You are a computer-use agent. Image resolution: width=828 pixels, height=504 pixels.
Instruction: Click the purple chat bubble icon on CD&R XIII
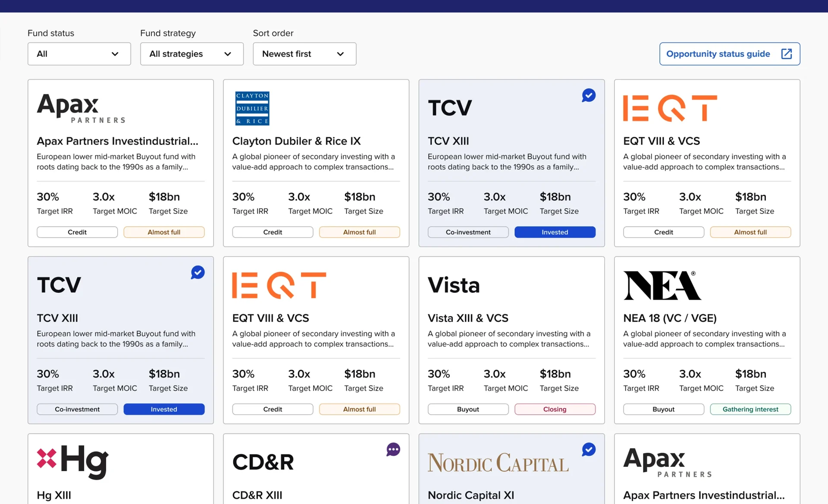[393, 450]
